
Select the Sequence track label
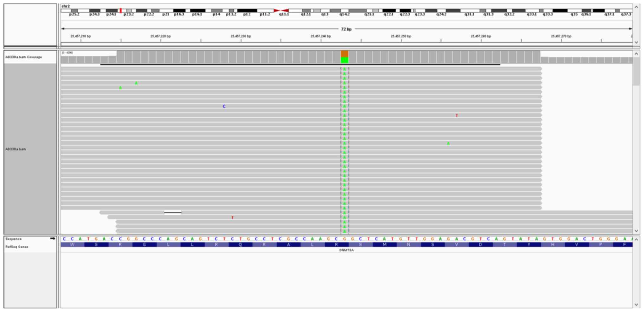pos(14,239)
